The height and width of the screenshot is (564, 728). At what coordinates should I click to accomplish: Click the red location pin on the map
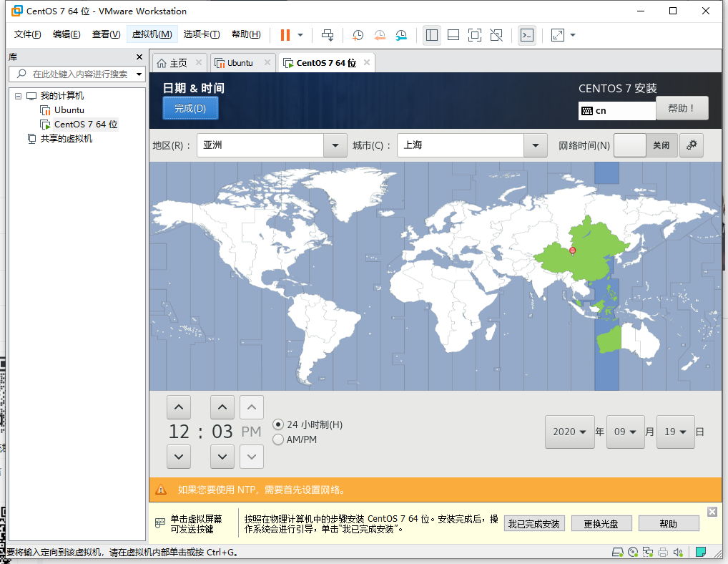(x=573, y=251)
